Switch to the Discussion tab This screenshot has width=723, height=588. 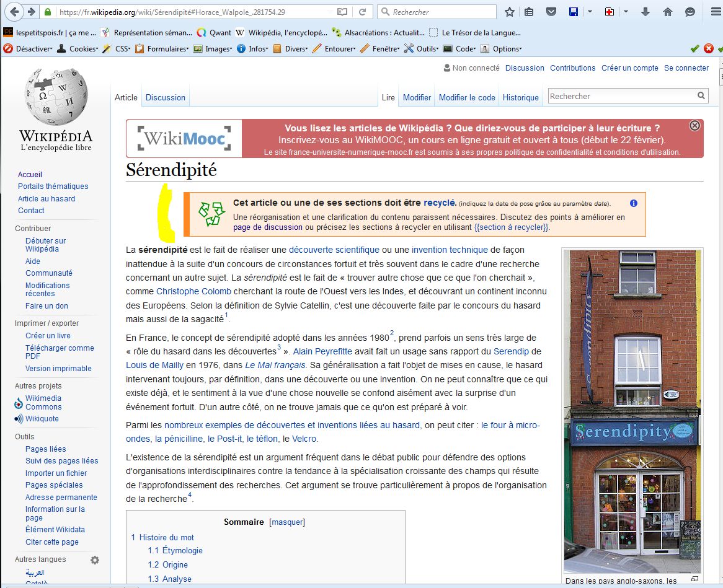click(x=166, y=97)
